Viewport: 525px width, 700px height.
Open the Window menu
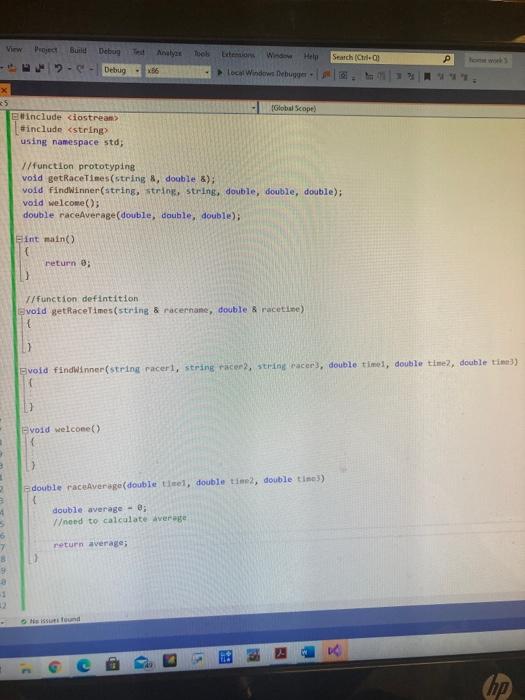[279, 55]
